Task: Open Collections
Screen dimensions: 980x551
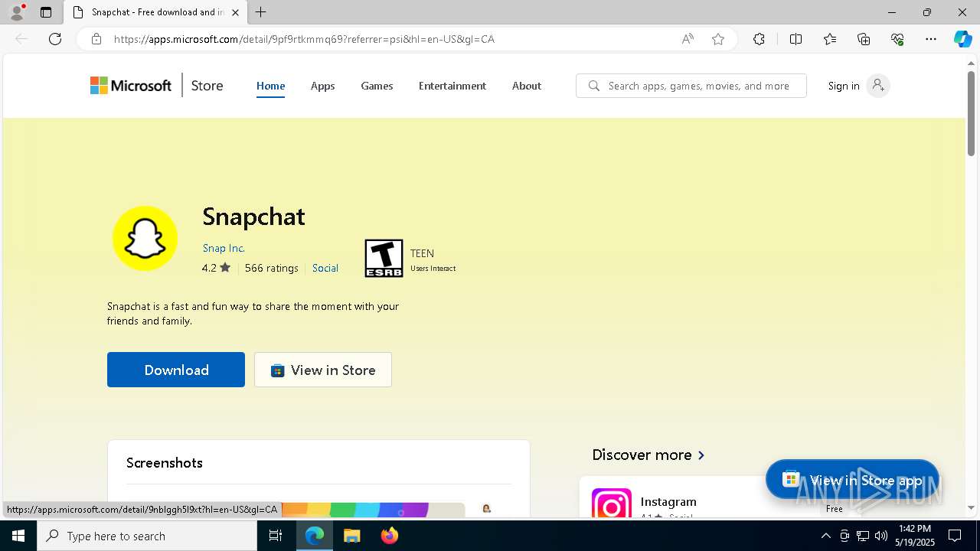Action: (x=864, y=39)
